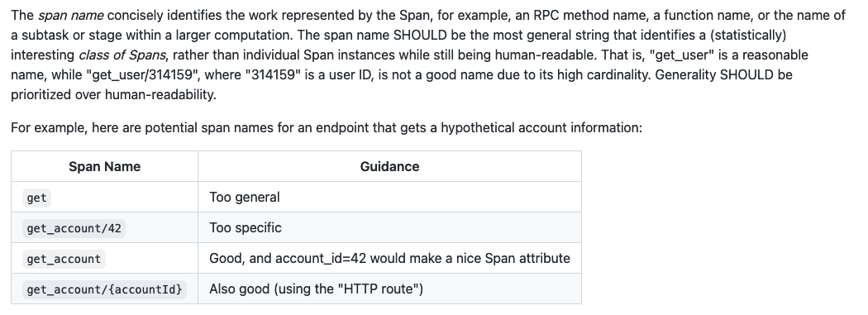Click the get_account/{accountId} code span
The width and height of the screenshot is (868, 315).
click(x=104, y=289)
